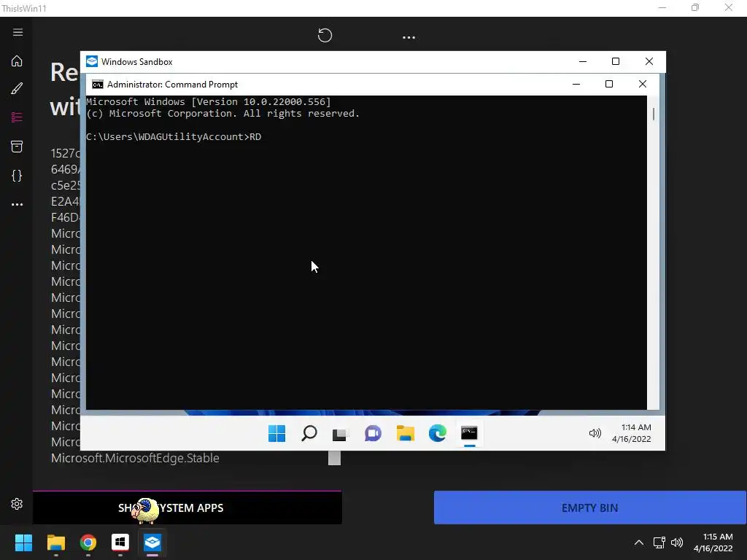747x560 pixels.
Task: Minimize the Windows Sandbox window
Action: [x=583, y=61]
